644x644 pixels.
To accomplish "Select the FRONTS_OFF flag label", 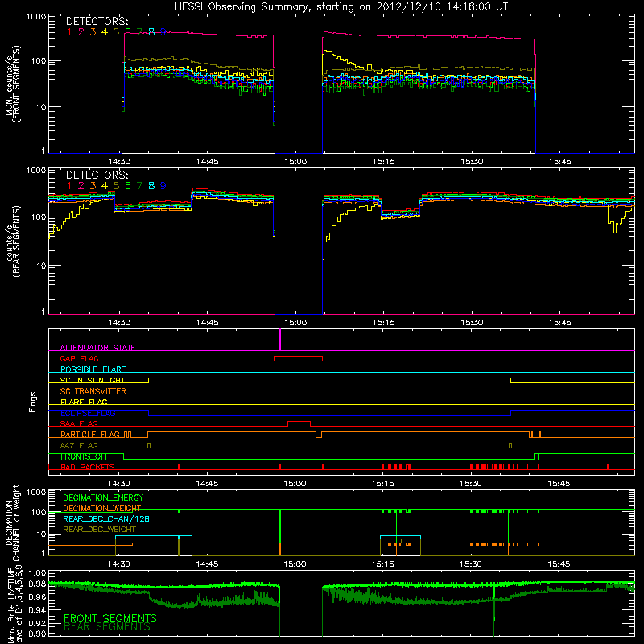I will [85, 456].
